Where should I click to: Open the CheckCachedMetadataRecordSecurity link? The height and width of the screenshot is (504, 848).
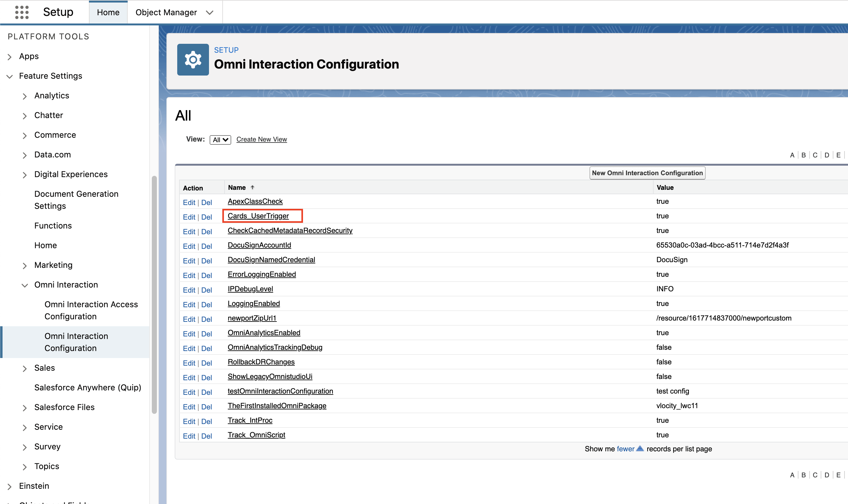click(290, 231)
